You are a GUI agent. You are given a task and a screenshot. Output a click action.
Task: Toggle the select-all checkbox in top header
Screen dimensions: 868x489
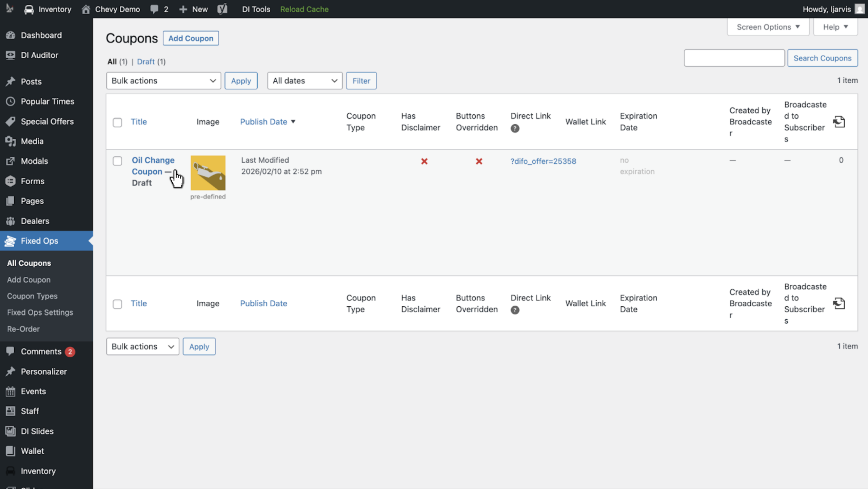pos(117,122)
